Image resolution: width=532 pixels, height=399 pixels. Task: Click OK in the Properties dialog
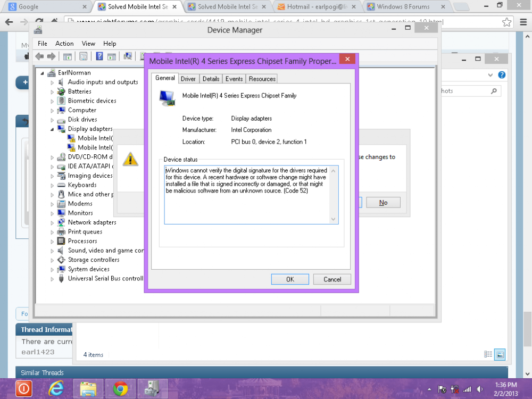coord(290,279)
